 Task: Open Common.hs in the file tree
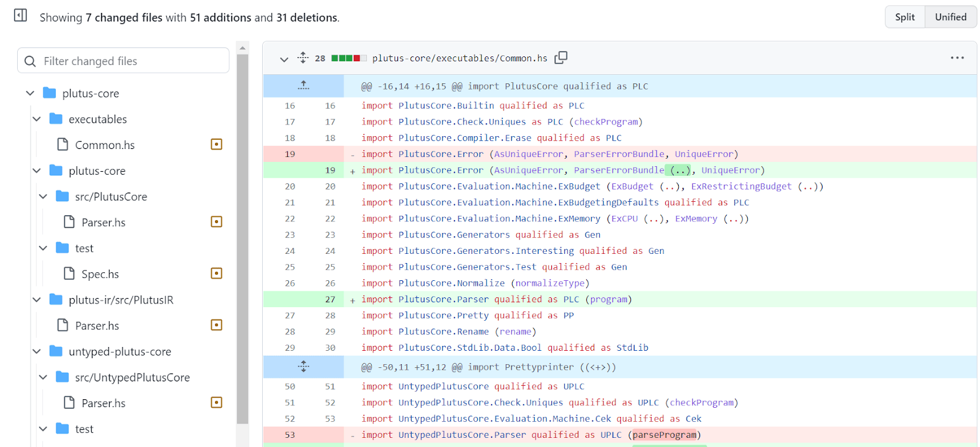click(x=104, y=145)
